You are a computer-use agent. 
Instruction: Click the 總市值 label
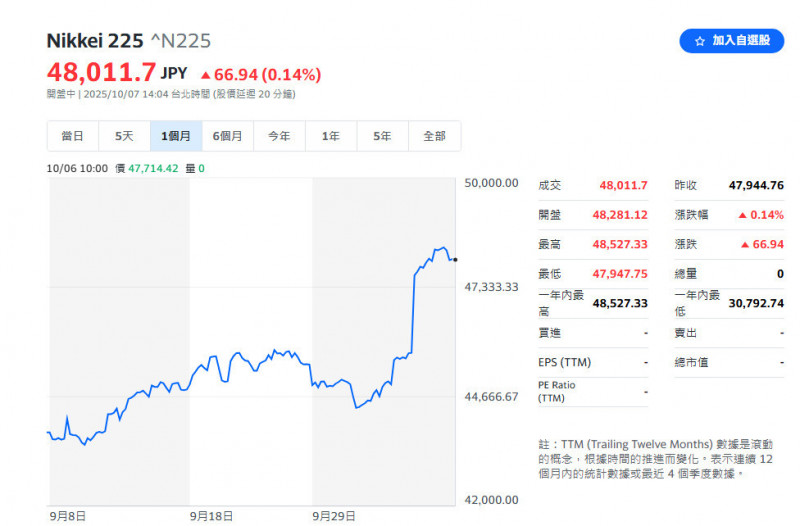(691, 362)
